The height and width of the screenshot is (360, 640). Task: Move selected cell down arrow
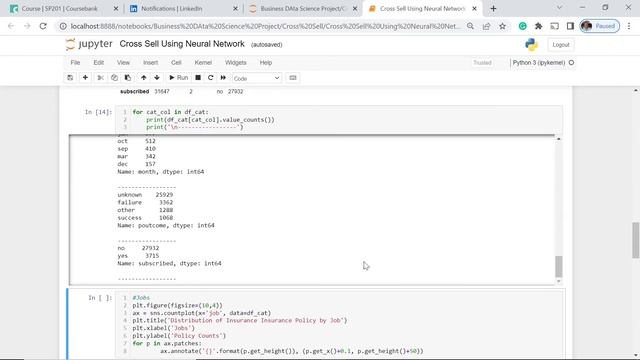[157, 78]
